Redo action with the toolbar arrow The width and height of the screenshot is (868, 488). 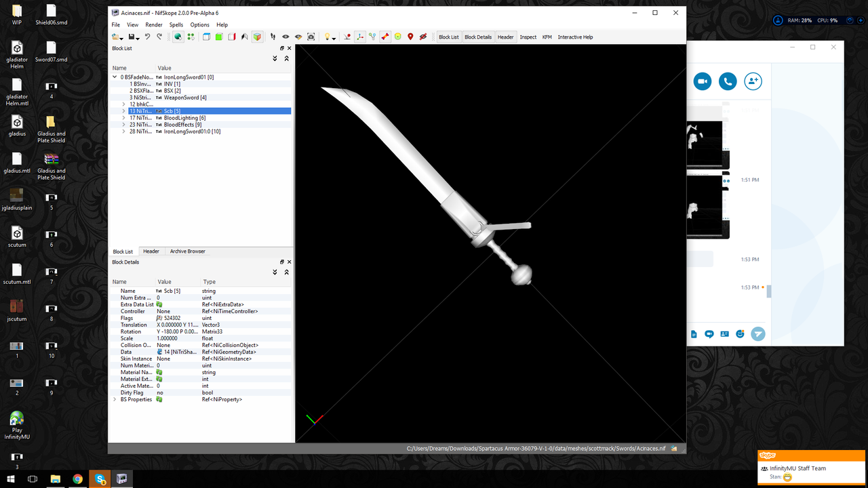point(159,37)
